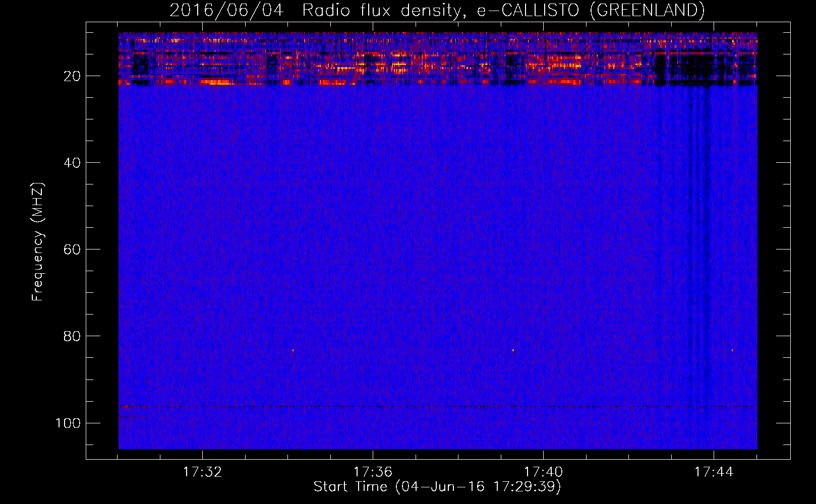The width and height of the screenshot is (816, 504).
Task: Click the 17:40 time tick label
Action: coord(543,472)
